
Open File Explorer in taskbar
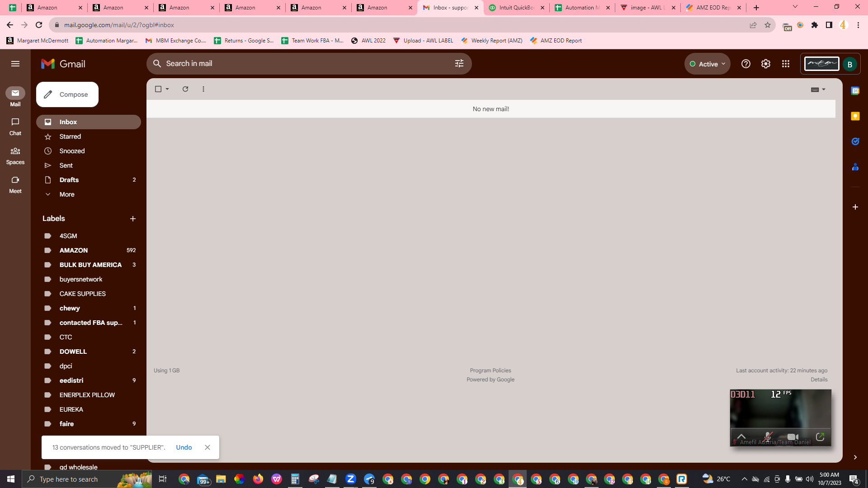tap(221, 479)
